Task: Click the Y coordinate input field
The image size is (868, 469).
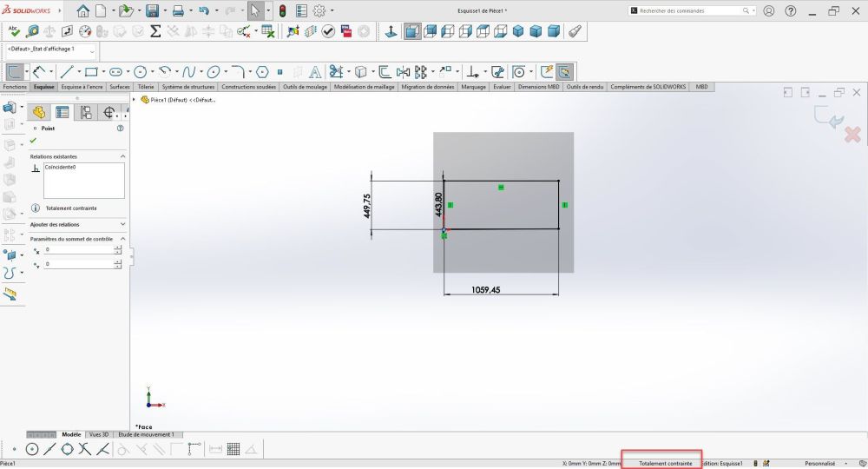Action: 79,265
